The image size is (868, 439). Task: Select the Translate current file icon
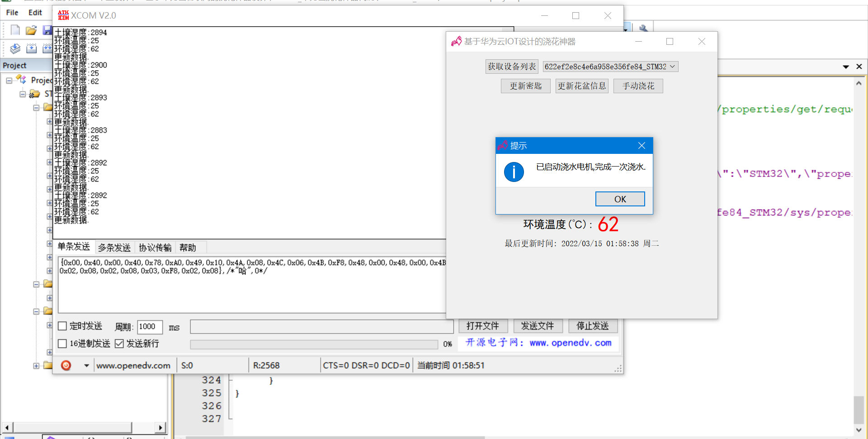coord(14,48)
